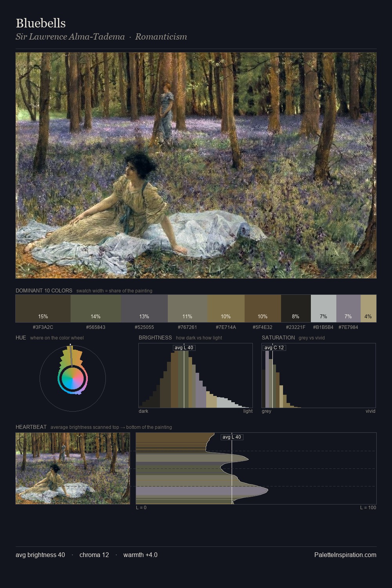Click the avg L 40 label in brightness histogram
392x588 pixels.
[184, 348]
